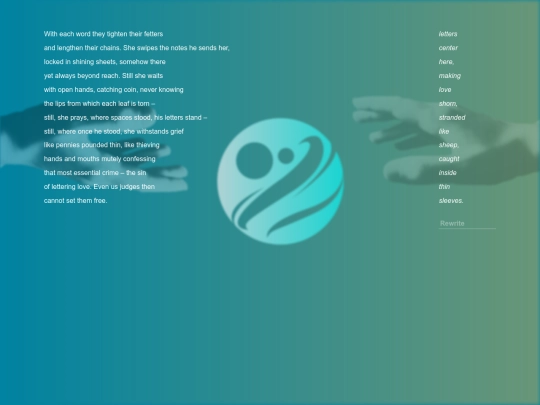Click the line "still, she prays, where spaces stood, his letters stand –"
This screenshot has width=540, height=405.
point(125,117)
